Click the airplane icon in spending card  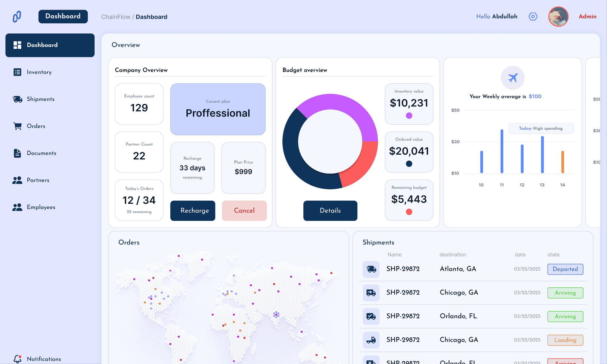512,78
